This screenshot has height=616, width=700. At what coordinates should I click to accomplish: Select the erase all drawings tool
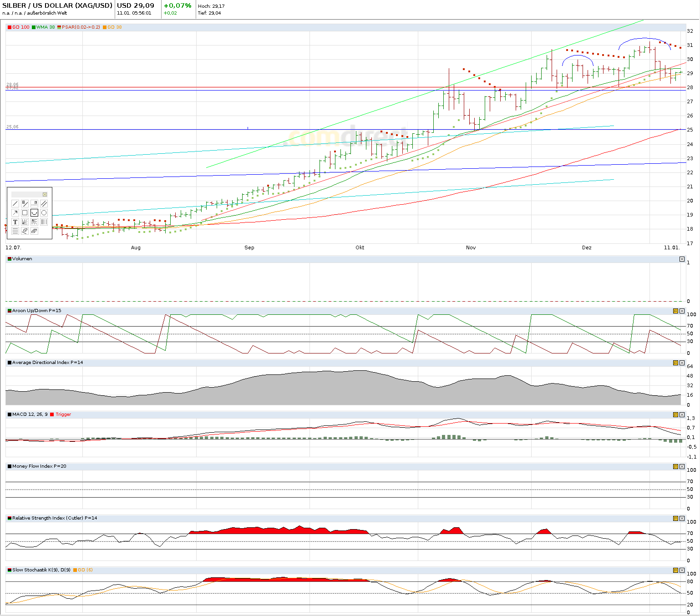click(34, 231)
